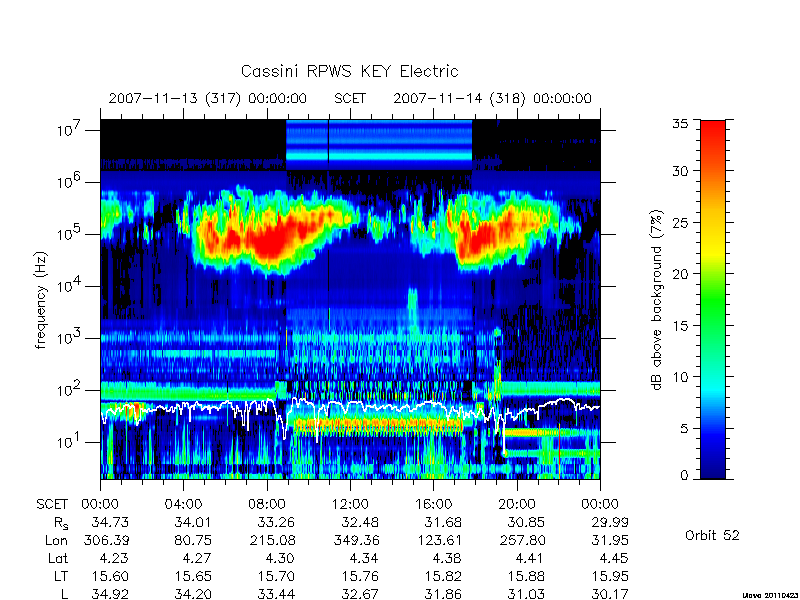
Task: Click the LT value 15.88
Action: [x=526, y=577]
